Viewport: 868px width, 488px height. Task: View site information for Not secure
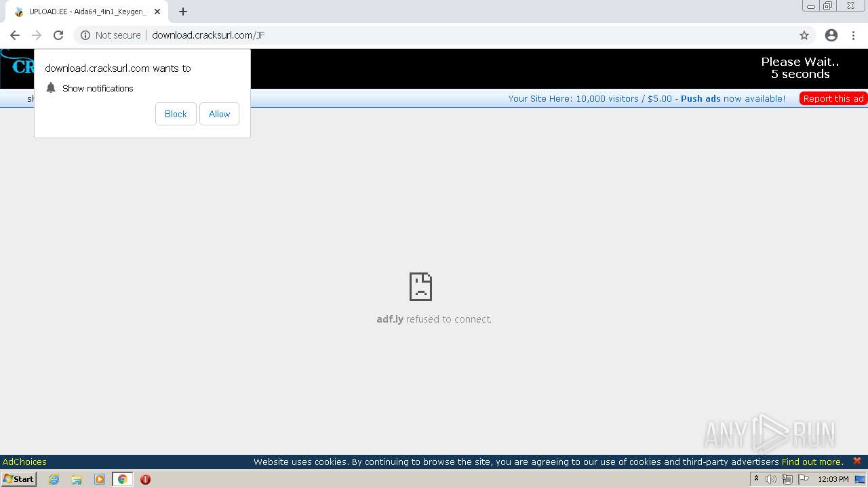[111, 35]
